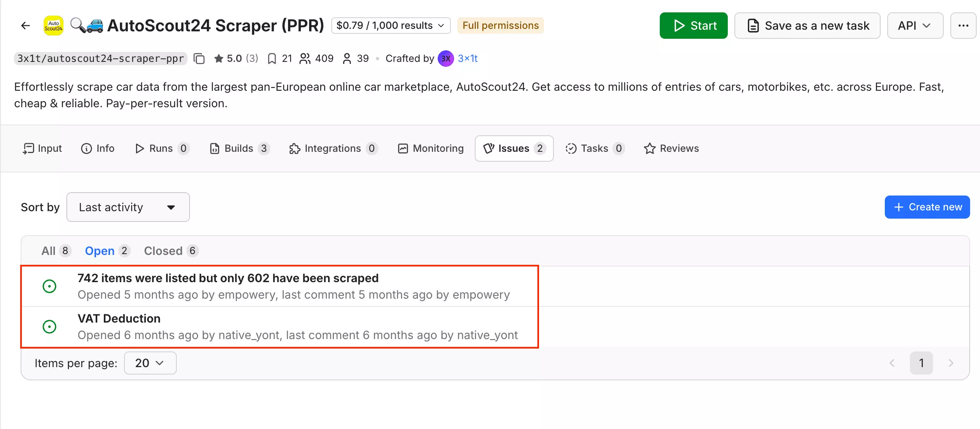Click the Full permissions badge
The image size is (980, 429).
[500, 26]
